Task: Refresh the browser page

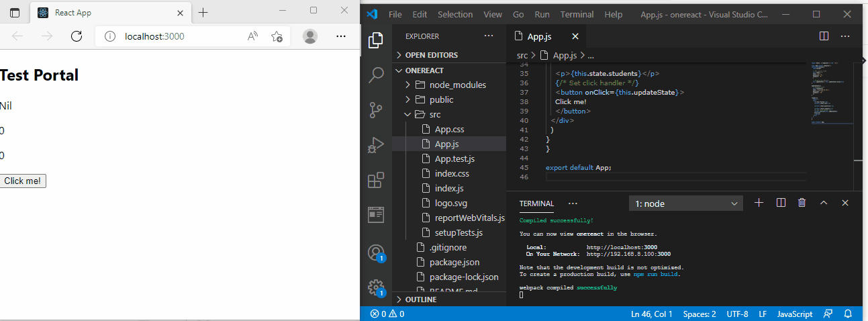Action: pyautogui.click(x=77, y=36)
